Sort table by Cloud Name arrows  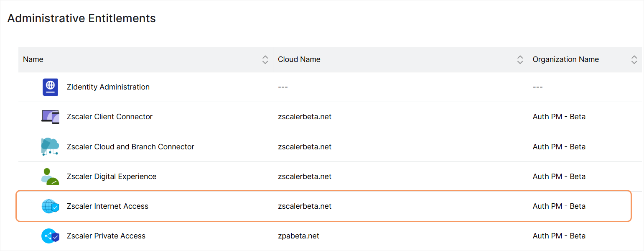click(520, 59)
